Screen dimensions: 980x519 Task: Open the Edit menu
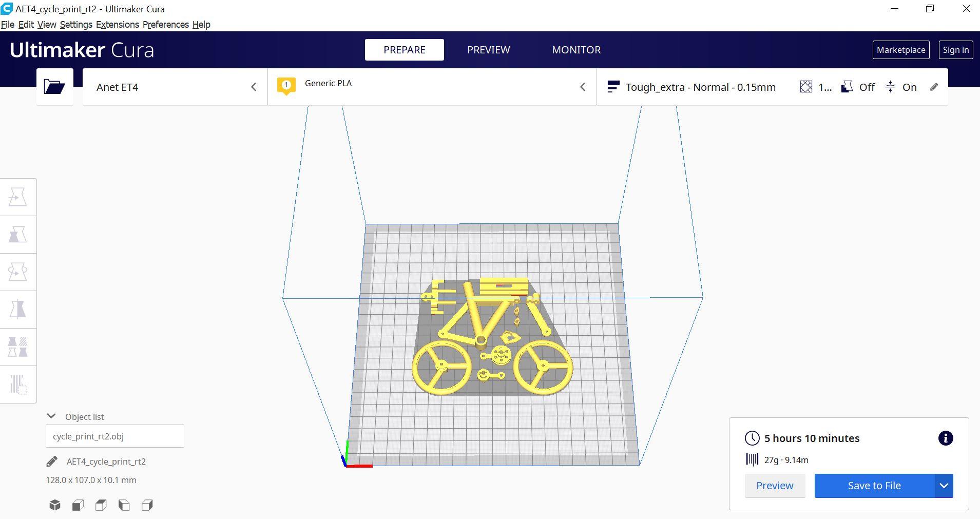click(x=26, y=25)
